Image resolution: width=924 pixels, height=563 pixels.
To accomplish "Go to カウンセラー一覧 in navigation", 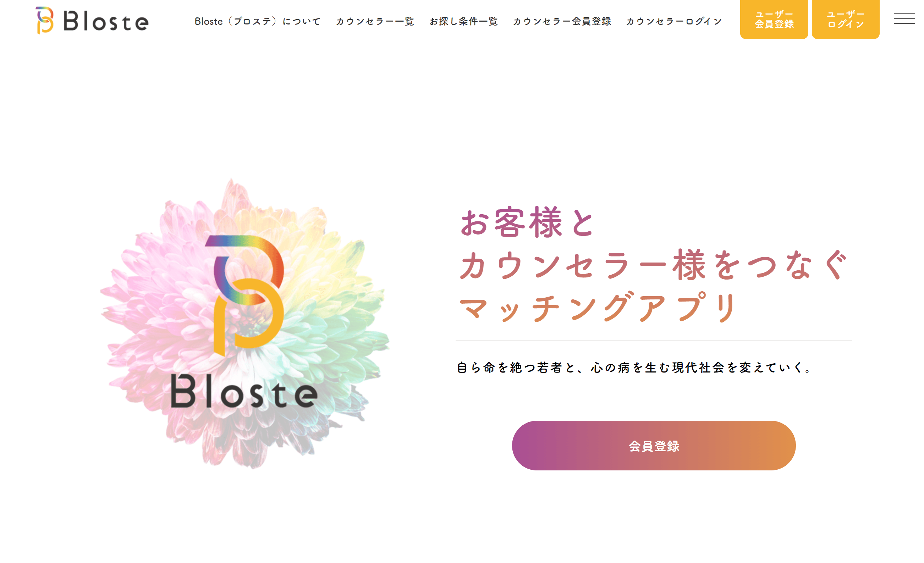I will coord(375,21).
